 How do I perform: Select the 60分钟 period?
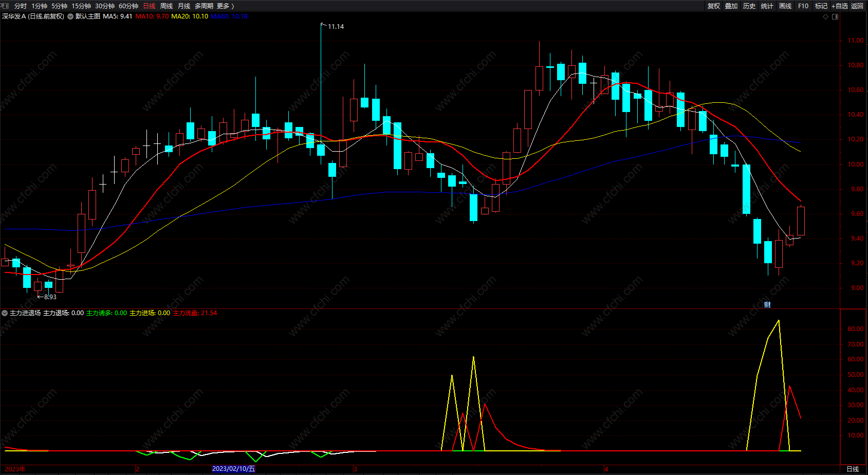click(x=128, y=6)
